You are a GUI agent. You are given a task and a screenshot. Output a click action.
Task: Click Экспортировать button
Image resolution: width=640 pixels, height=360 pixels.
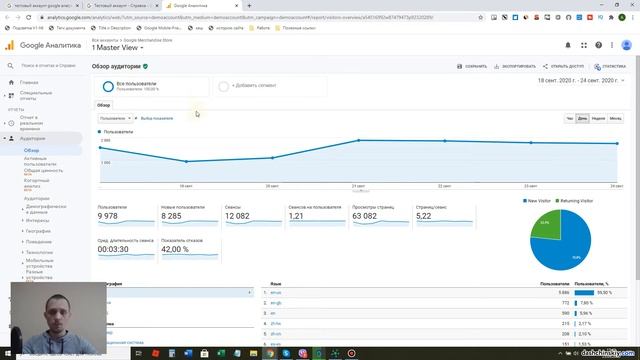[x=515, y=67]
